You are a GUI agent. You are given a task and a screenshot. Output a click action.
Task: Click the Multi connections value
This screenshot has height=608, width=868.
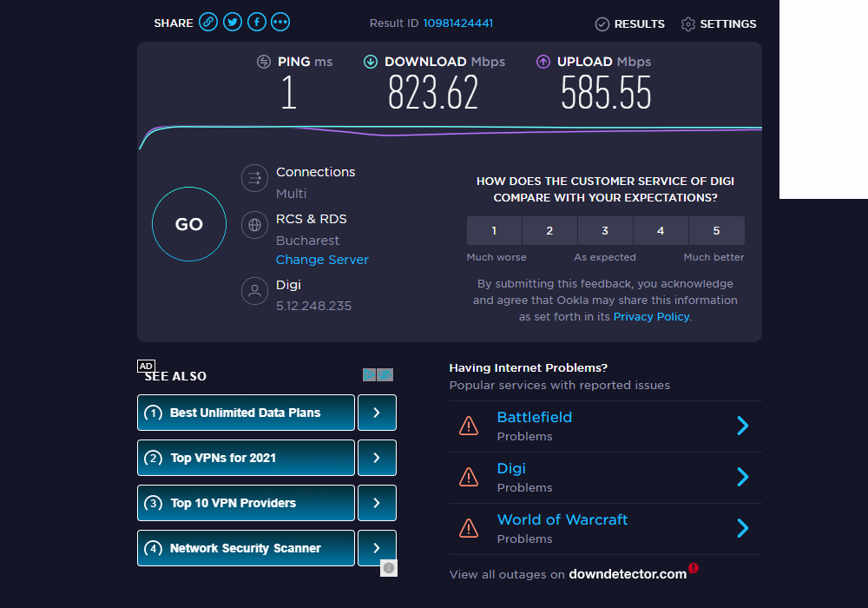pos(291,194)
